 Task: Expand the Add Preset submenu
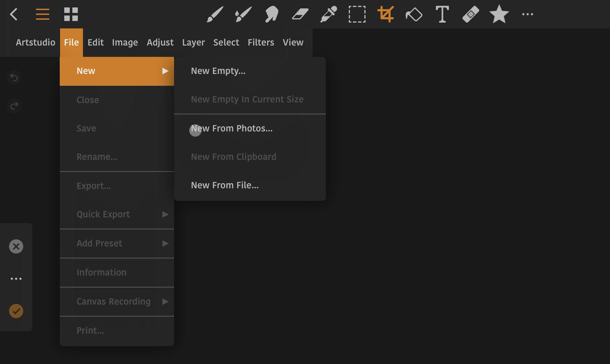tap(117, 244)
